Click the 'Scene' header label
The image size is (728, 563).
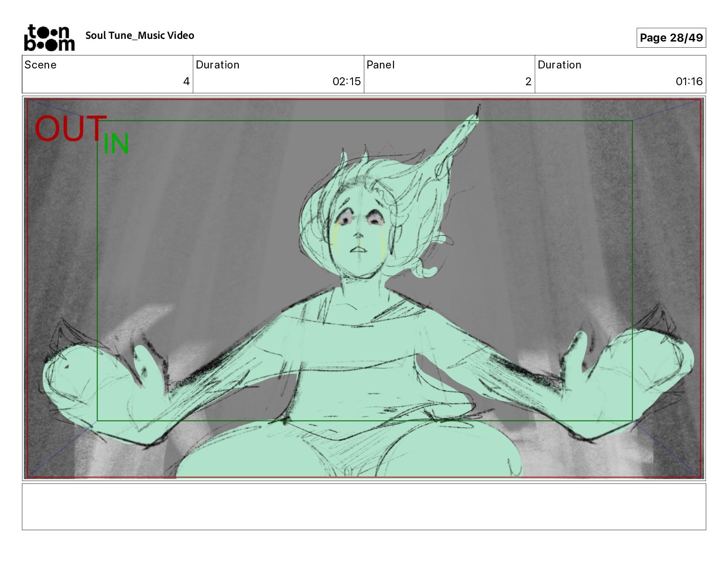(41, 65)
